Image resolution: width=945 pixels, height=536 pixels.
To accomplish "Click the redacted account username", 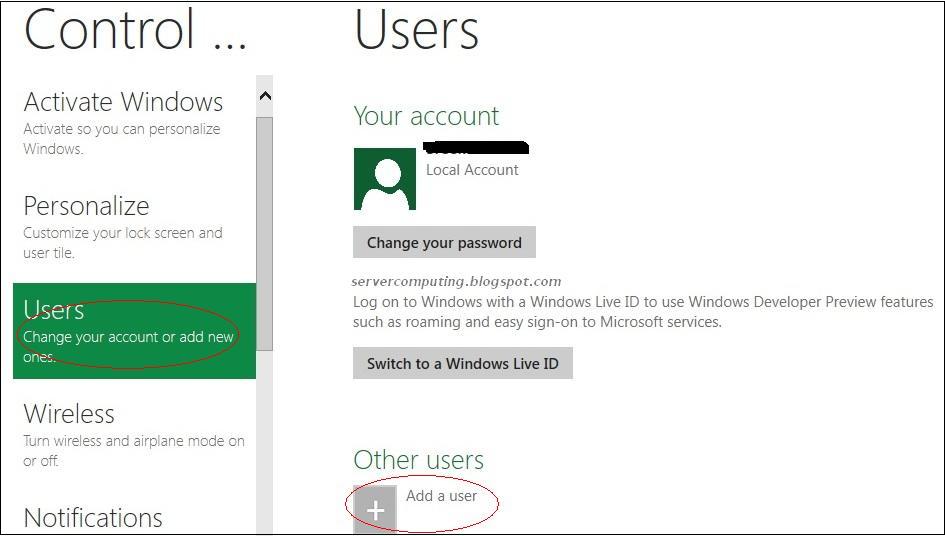I will (x=476, y=148).
